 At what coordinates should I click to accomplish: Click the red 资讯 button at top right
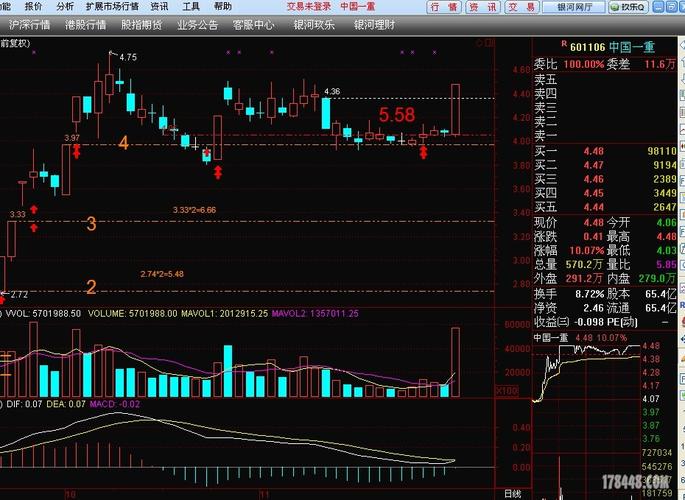tap(483, 7)
